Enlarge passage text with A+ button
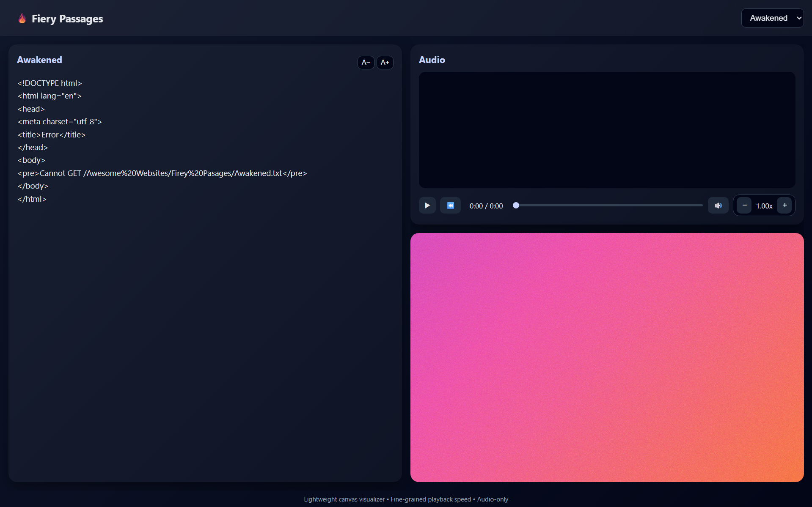Screen dimensions: 812x507 pos(385,63)
